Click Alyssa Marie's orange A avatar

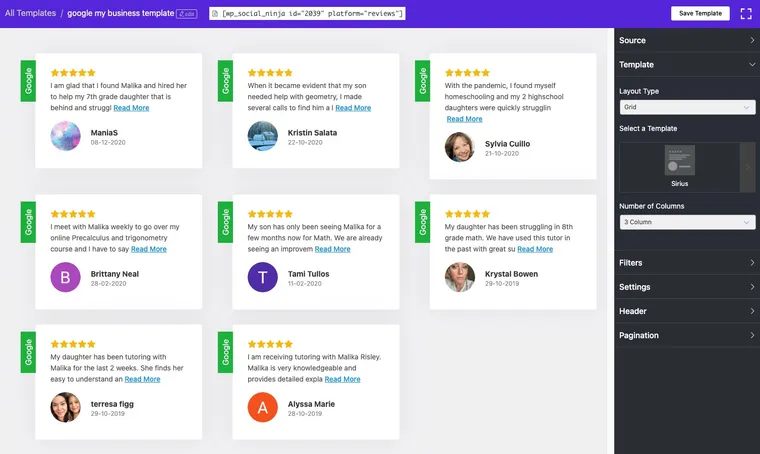[263, 407]
